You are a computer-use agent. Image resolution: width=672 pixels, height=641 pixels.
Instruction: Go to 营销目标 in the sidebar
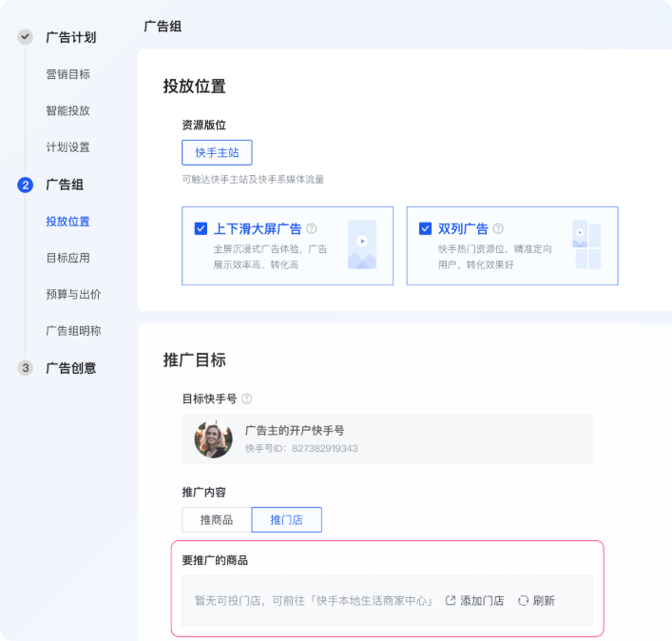click(68, 74)
